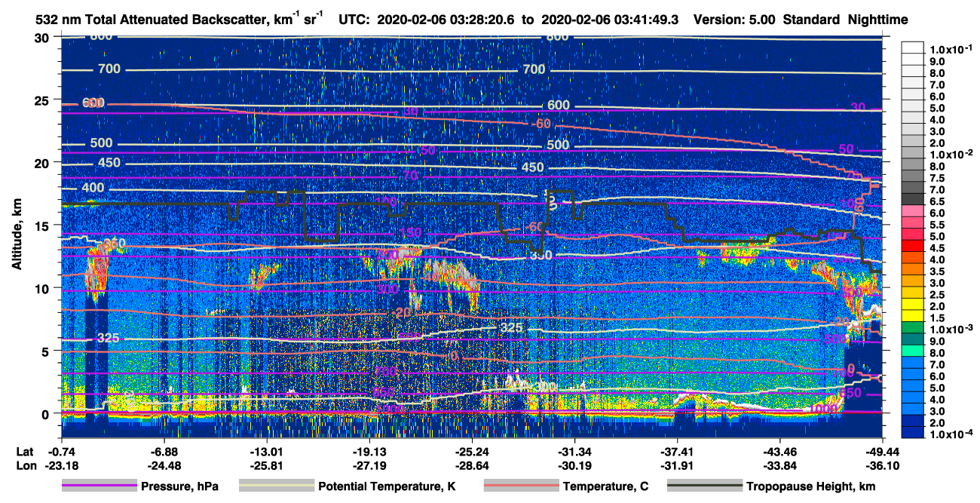Click the yellow colorbar swatch labeled '2.5'
This screenshot has width=980, height=503.
pyautogui.click(x=913, y=293)
